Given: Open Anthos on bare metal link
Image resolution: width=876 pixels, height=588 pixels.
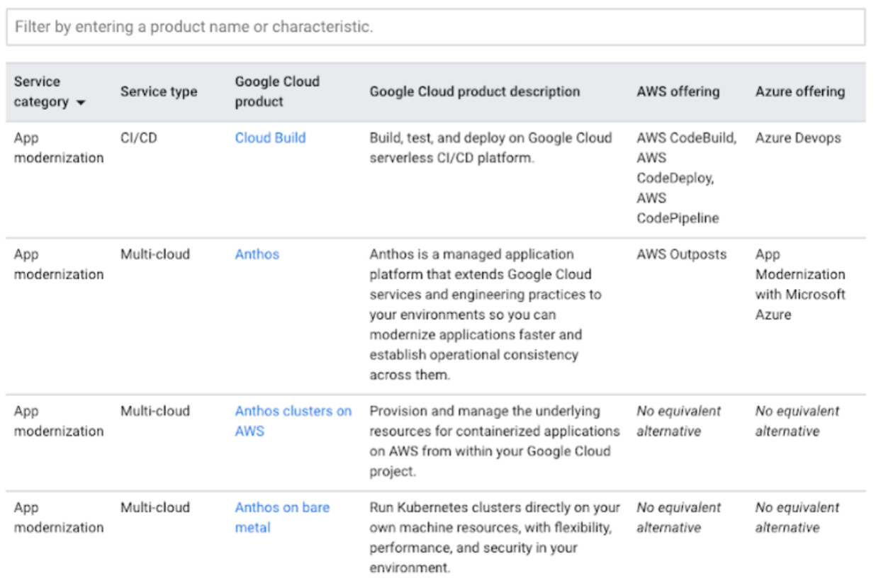Looking at the screenshot, I should coord(282,517).
